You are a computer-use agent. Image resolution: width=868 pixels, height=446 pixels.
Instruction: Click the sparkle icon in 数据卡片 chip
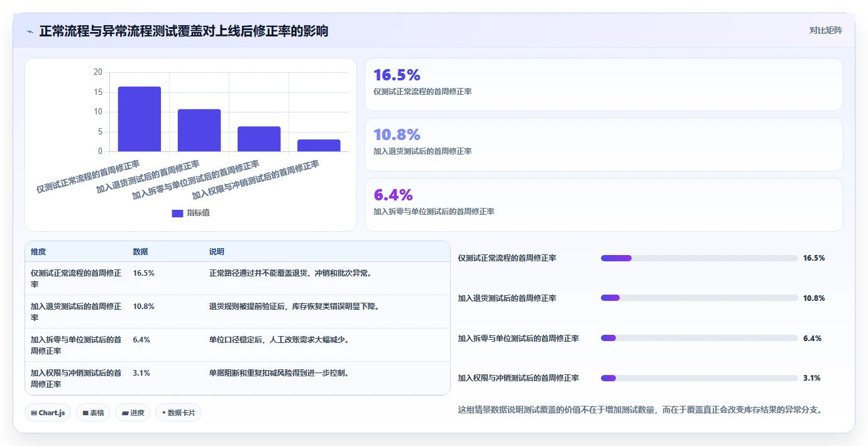point(164,413)
